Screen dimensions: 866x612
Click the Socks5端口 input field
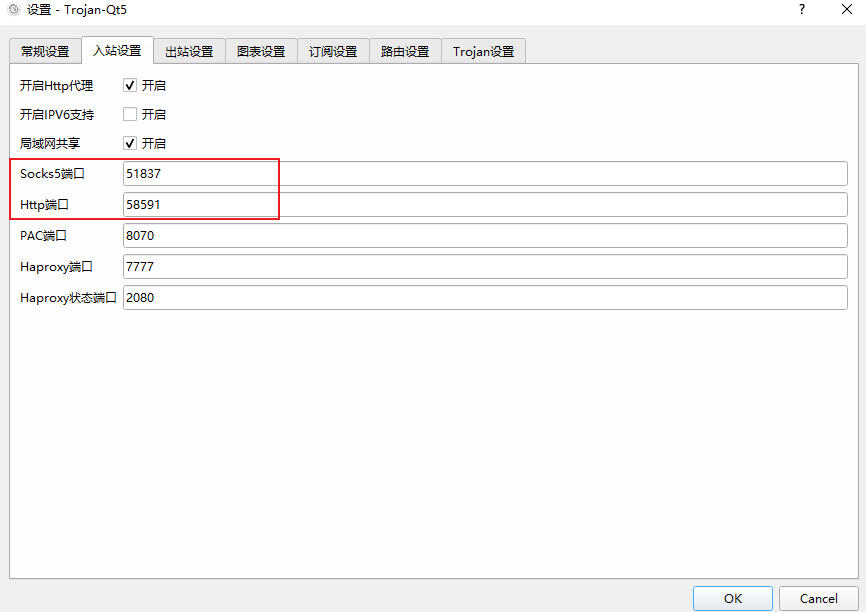coord(485,174)
